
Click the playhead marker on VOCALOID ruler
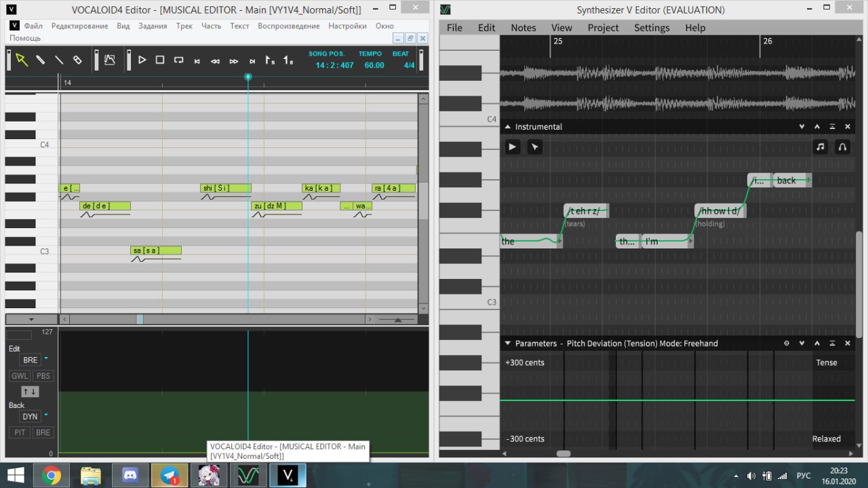click(248, 77)
